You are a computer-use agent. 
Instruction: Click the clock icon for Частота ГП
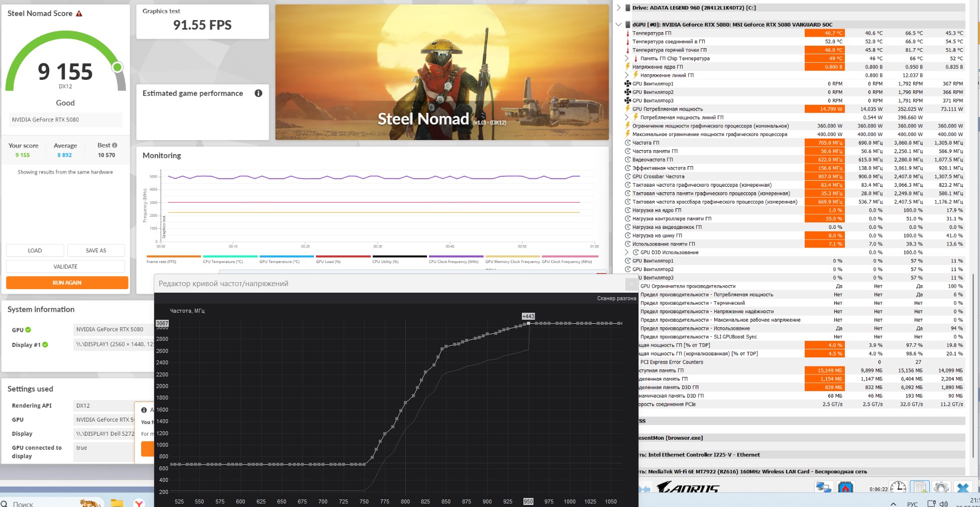pos(627,143)
